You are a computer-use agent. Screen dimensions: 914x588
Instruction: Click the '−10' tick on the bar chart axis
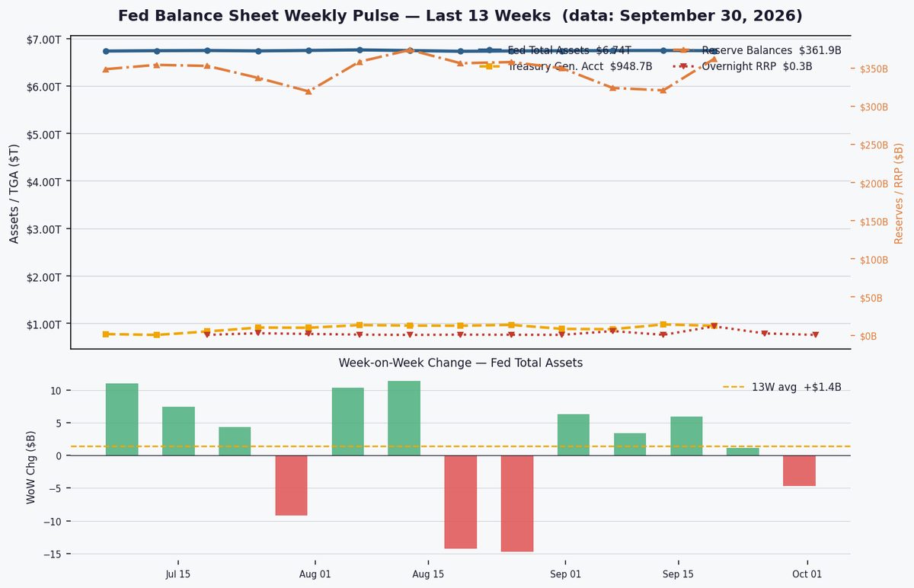(x=53, y=521)
